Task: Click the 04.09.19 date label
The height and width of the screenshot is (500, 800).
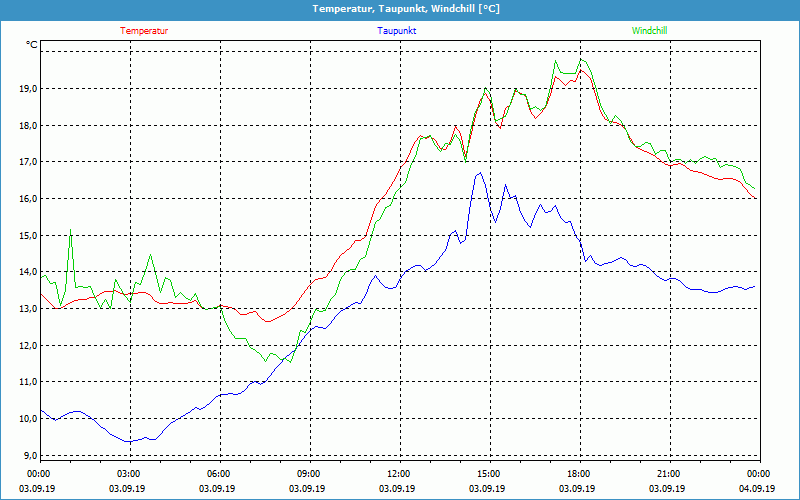Action: click(x=757, y=489)
